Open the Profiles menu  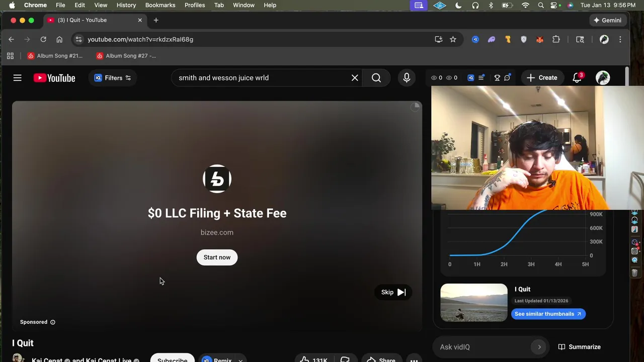coord(195,5)
